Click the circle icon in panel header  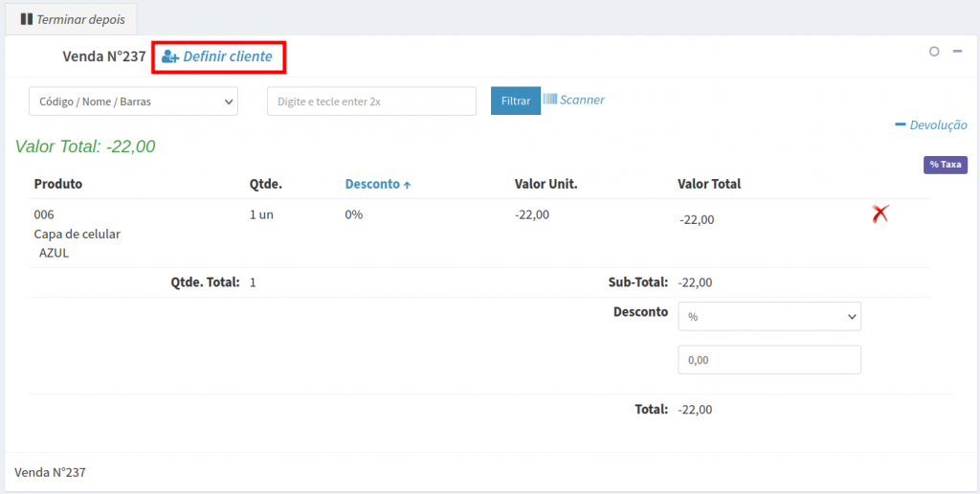(x=934, y=52)
